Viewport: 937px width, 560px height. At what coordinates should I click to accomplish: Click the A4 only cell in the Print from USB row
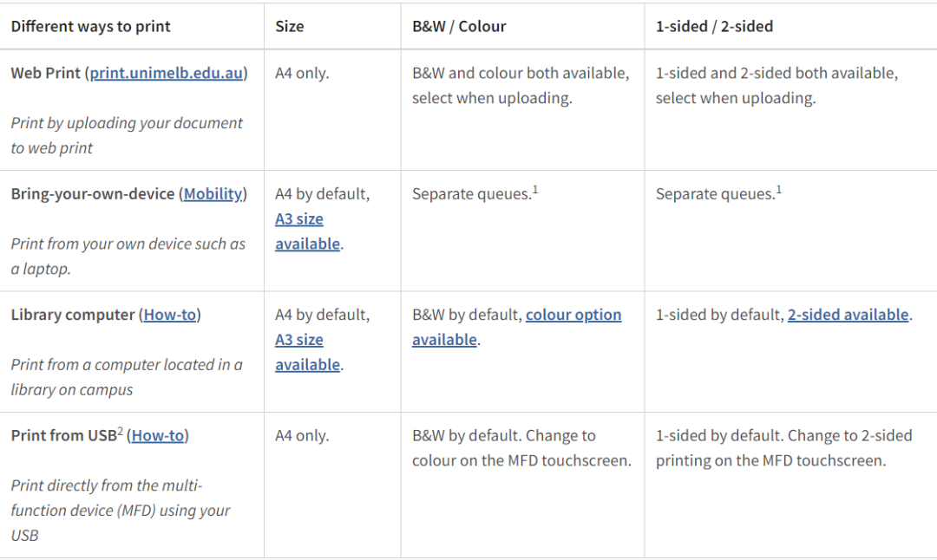tap(302, 436)
